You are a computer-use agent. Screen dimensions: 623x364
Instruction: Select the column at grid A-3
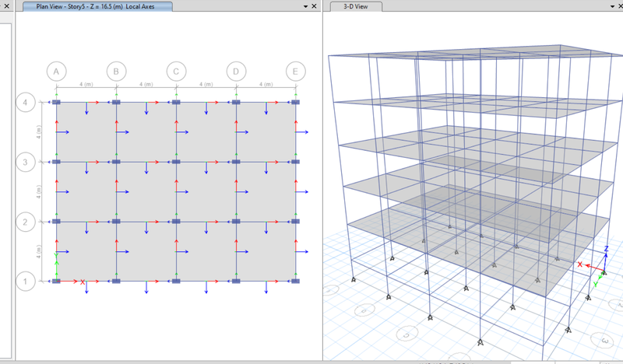point(56,162)
